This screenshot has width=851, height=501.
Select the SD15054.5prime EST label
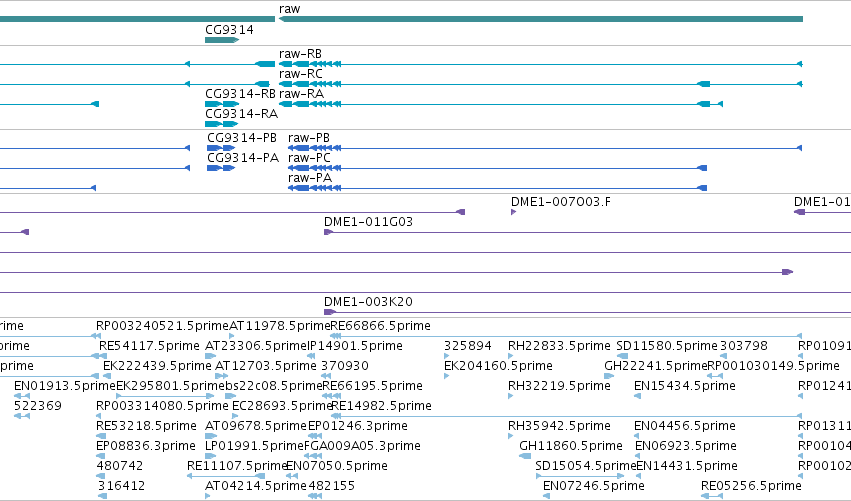click(586, 466)
